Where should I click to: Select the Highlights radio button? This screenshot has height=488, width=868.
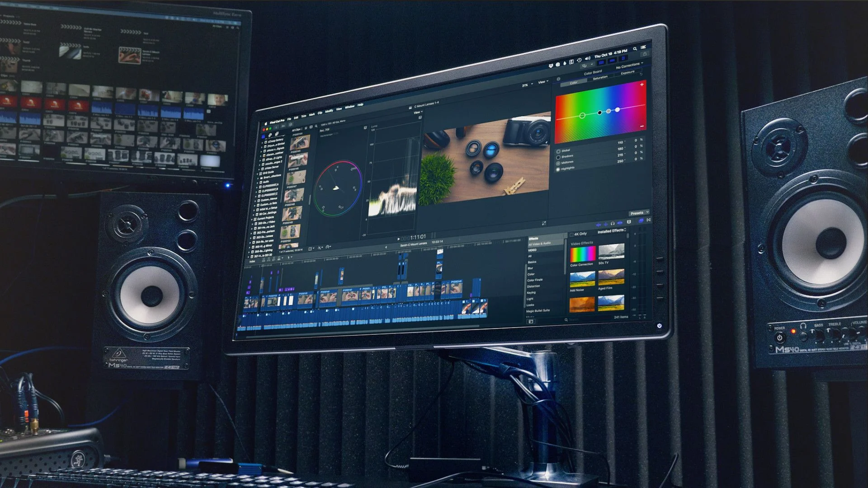click(558, 169)
